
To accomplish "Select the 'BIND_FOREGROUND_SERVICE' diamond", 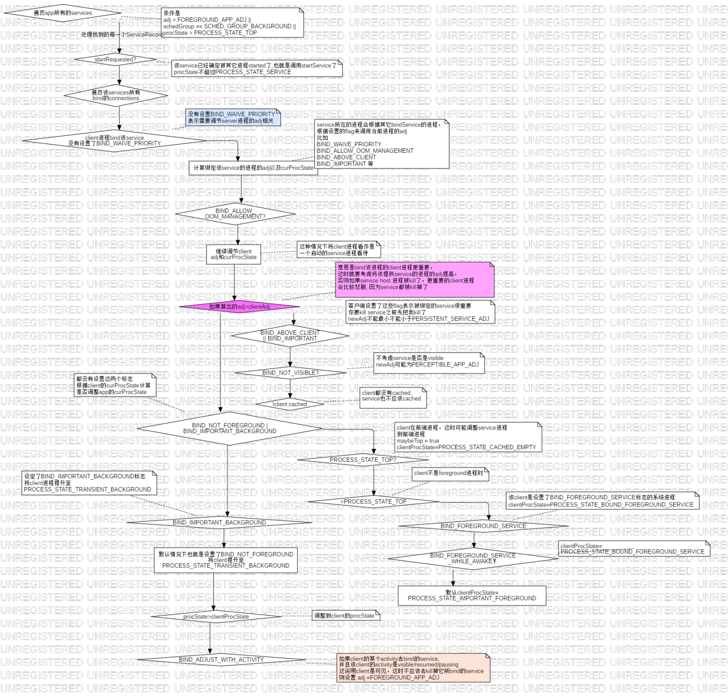I will (483, 526).
